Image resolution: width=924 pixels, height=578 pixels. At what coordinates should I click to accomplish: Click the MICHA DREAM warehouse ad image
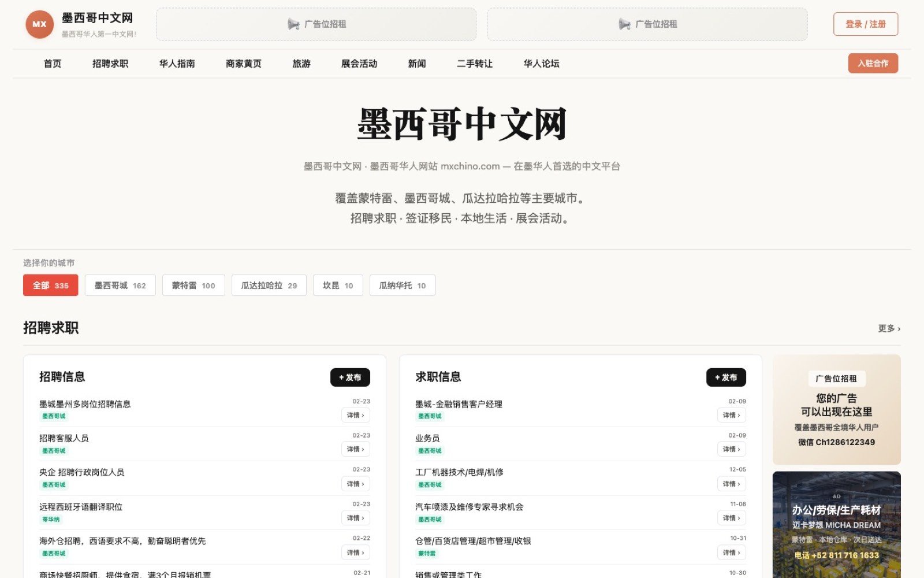pyautogui.click(x=836, y=523)
